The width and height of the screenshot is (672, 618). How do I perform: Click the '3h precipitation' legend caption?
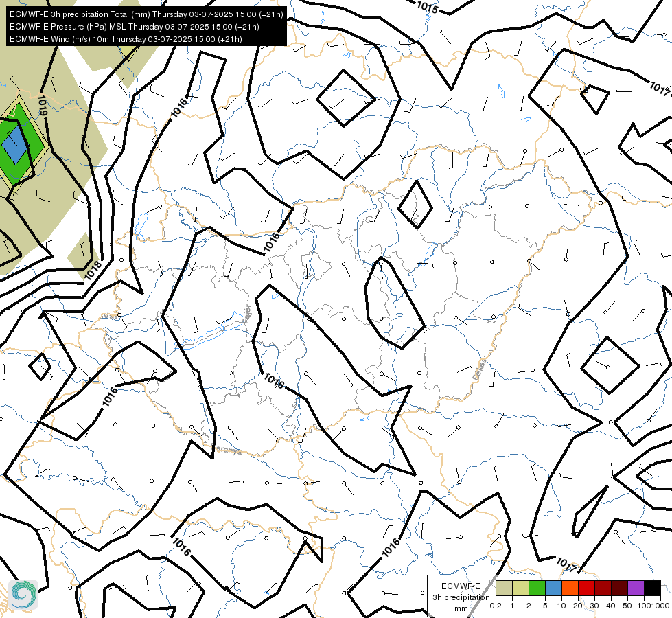click(x=461, y=597)
